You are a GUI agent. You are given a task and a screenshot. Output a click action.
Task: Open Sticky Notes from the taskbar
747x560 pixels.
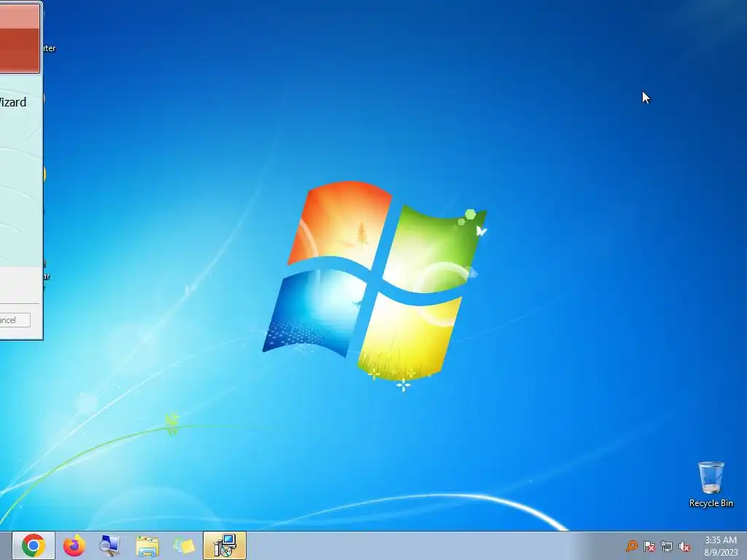click(185, 545)
